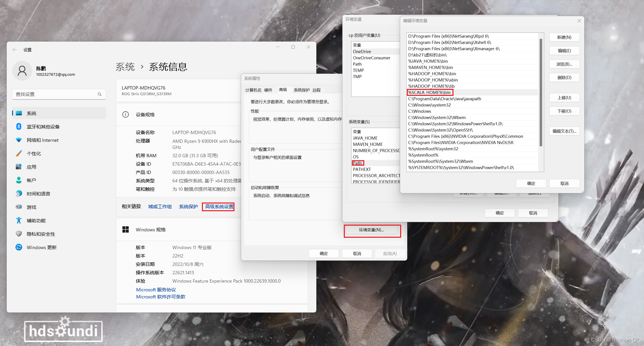Viewport: 644px width, 346px height.
Task: Select C:\ProgramData\Oracle\Java\javapath entry
Action: [x=472, y=99]
